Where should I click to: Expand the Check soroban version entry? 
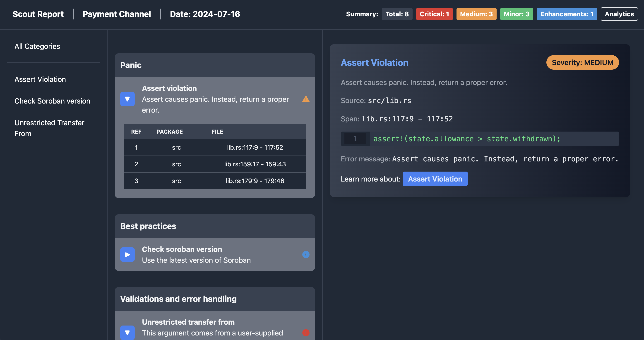(127, 254)
